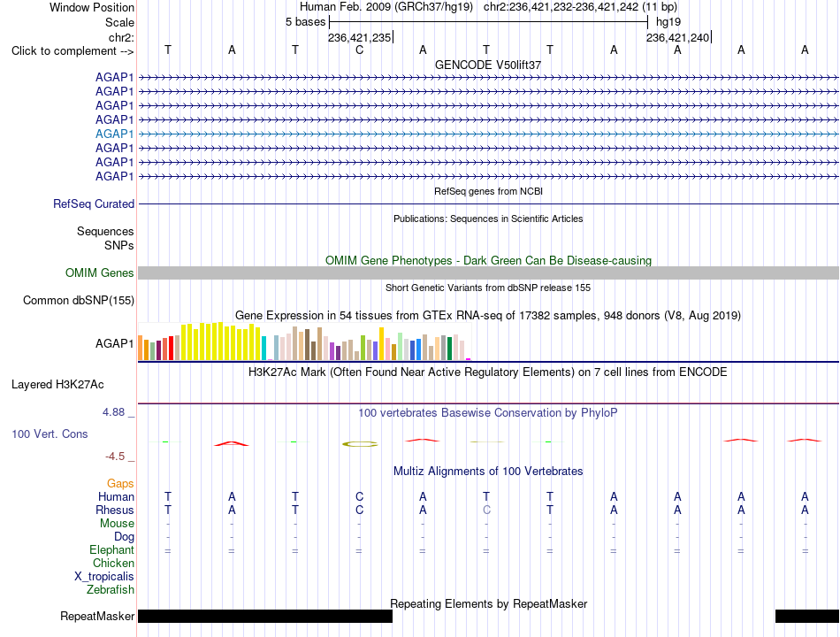The width and height of the screenshot is (840, 637).
Task: Click the Mouse species label
Action: point(117,524)
